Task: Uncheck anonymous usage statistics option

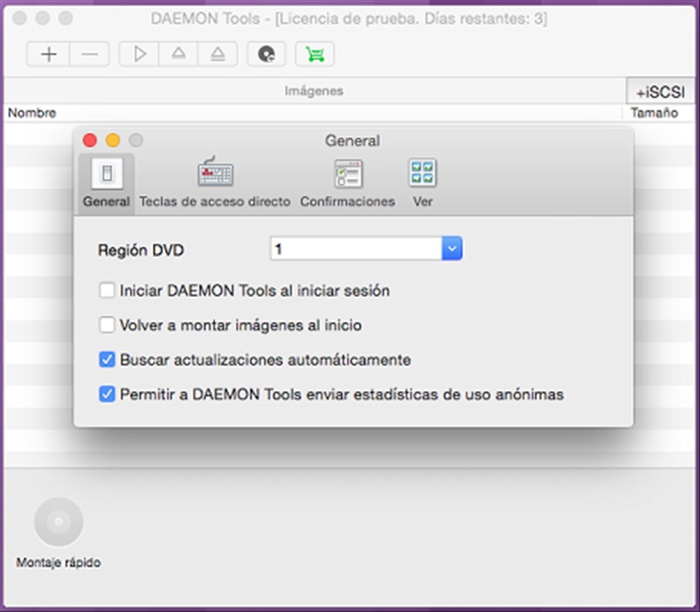Action: (107, 394)
